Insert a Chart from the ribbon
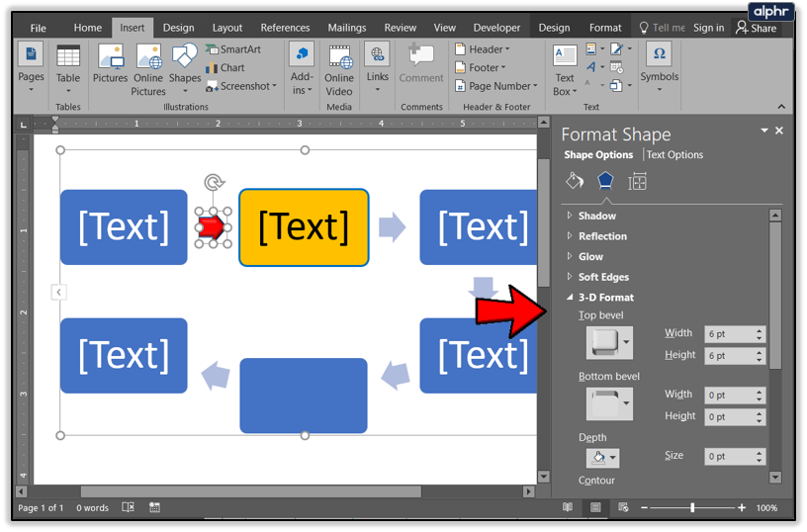This screenshot has height=532, width=807. [x=225, y=68]
